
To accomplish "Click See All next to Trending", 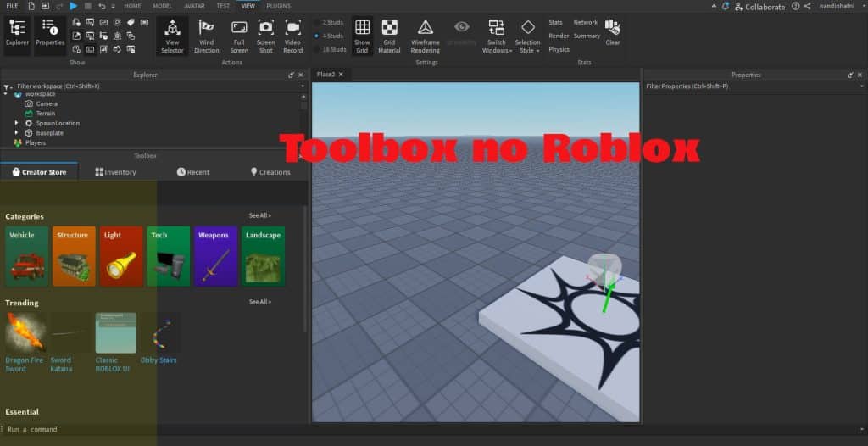I will pyautogui.click(x=260, y=302).
